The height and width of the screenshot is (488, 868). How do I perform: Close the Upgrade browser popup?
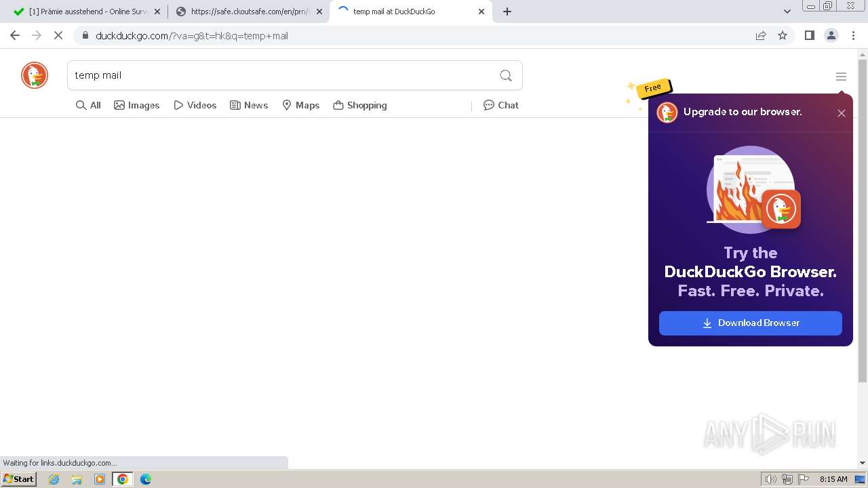pyautogui.click(x=841, y=113)
